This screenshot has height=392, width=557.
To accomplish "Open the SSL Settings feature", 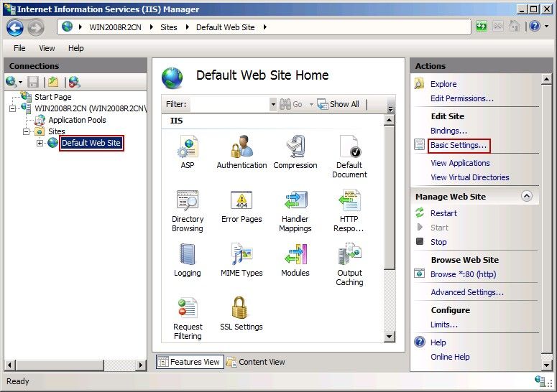I will [x=241, y=314].
